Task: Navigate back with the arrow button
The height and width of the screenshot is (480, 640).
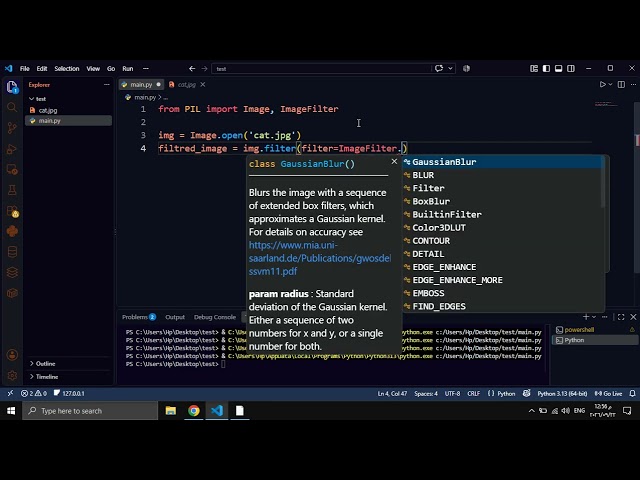Action: coord(192,69)
